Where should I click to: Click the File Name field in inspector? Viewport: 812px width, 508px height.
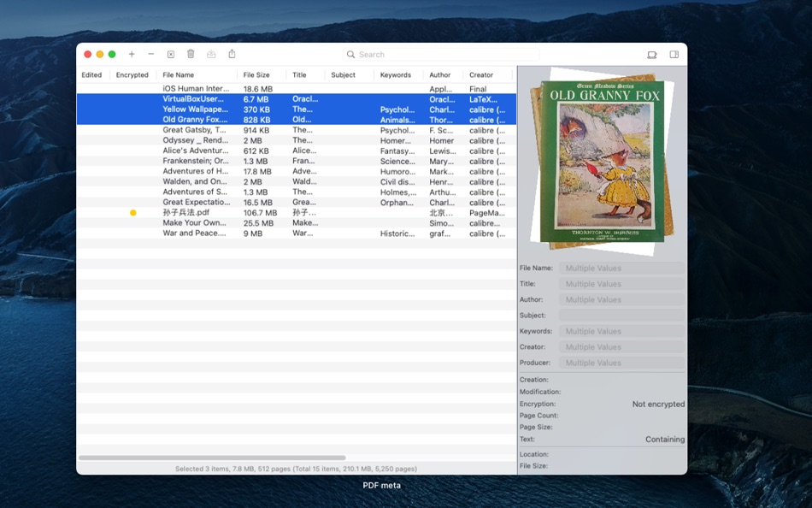[621, 268]
